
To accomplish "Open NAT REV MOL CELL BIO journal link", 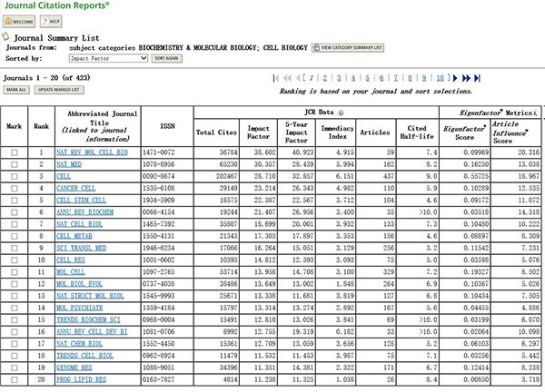I will point(92,152).
